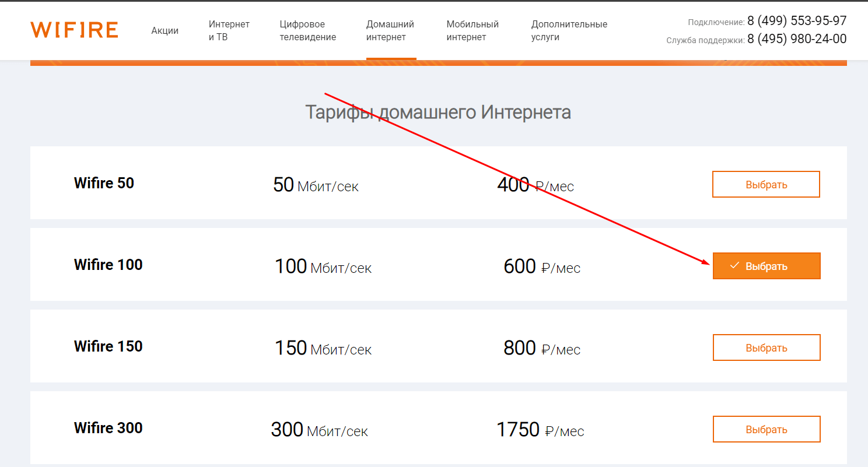
Task: Click the 600 ₽/мес price
Action: pos(542,266)
